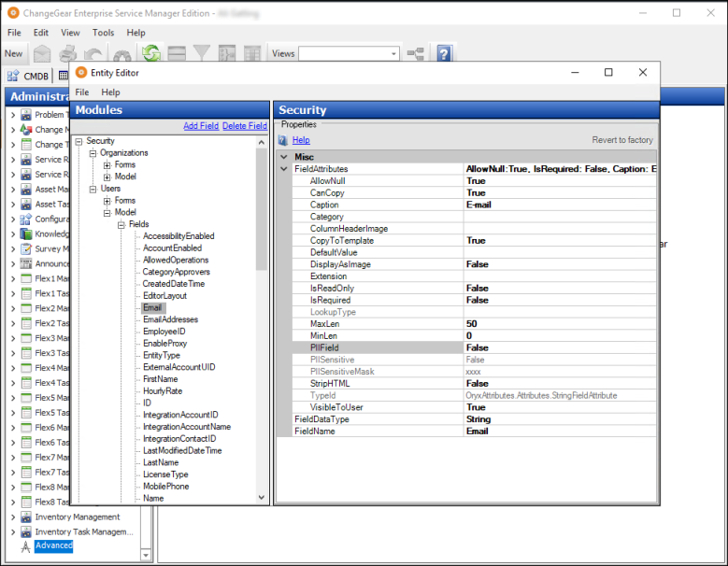Select the HourlyRate field in tree
Viewport: 728px width, 566px height.
(x=163, y=390)
